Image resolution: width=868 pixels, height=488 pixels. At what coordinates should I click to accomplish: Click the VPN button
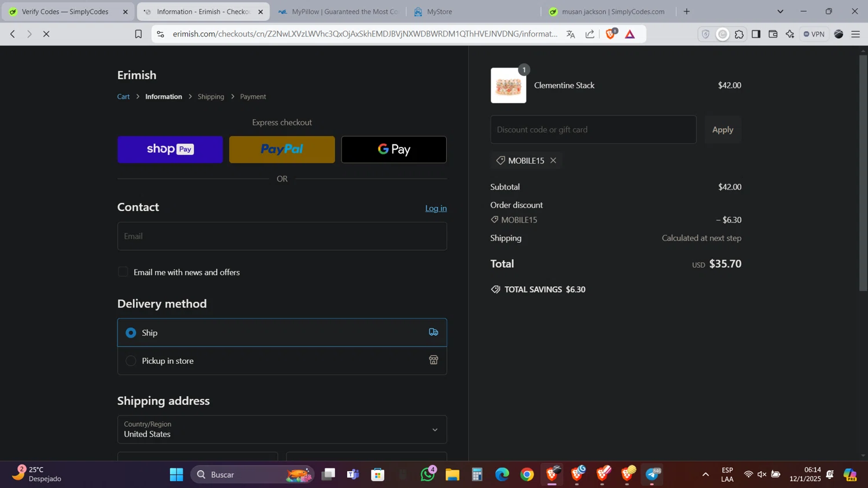coord(814,34)
